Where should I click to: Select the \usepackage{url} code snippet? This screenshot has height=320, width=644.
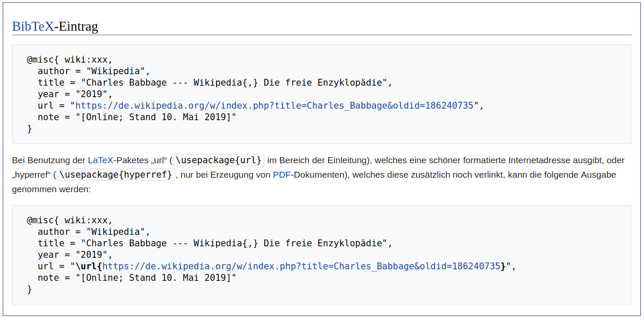pos(218,160)
